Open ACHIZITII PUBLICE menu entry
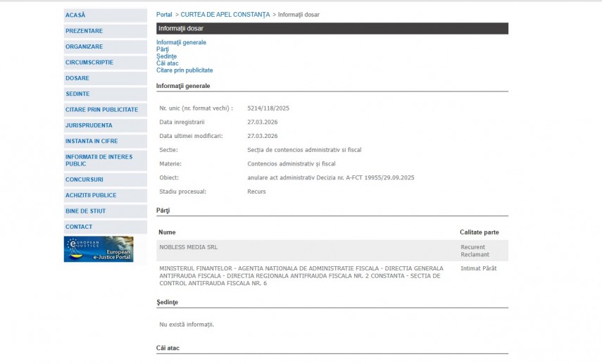602x364 pixels. [91, 195]
